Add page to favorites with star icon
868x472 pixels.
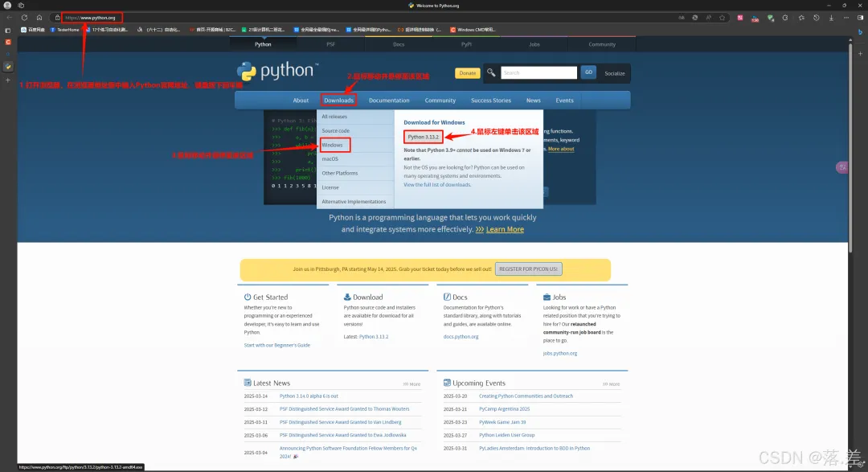point(722,18)
